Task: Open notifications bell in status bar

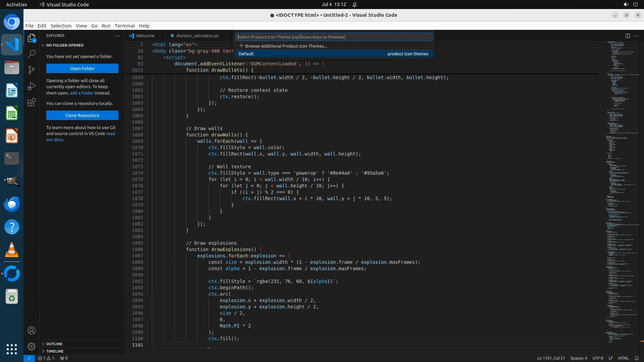Action: [x=636, y=358]
